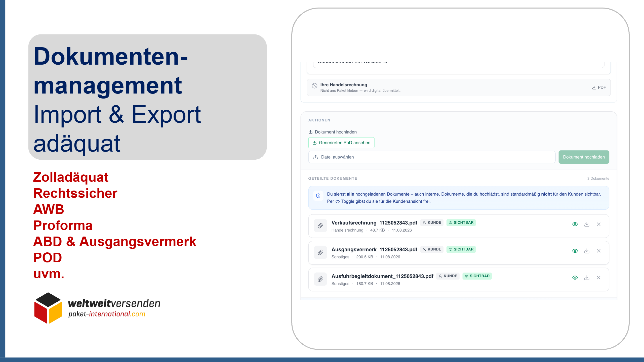
Task: Click SICHTBAR badge on Ausfuhrbegleitdokument row
Action: [477, 276]
